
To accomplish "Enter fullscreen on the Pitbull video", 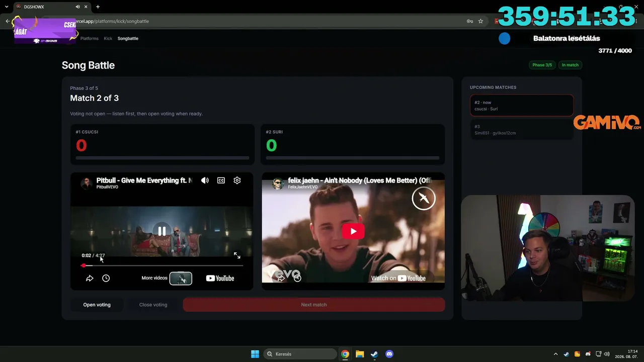I will [237, 255].
